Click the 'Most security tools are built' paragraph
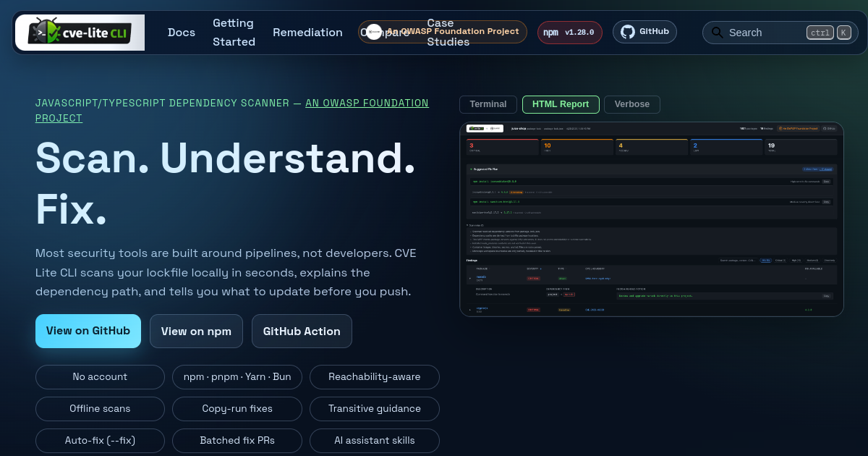Image resolution: width=868 pixels, height=456 pixels. tap(226, 273)
